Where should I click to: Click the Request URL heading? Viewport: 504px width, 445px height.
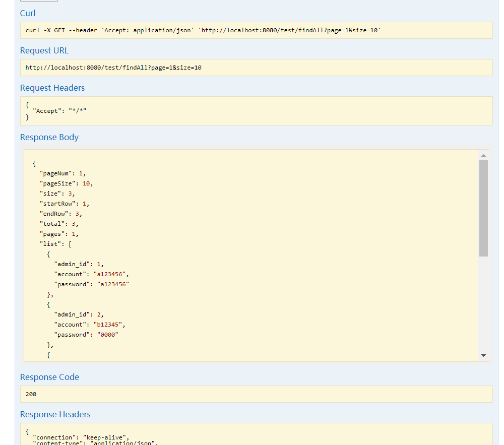pyautogui.click(x=44, y=50)
